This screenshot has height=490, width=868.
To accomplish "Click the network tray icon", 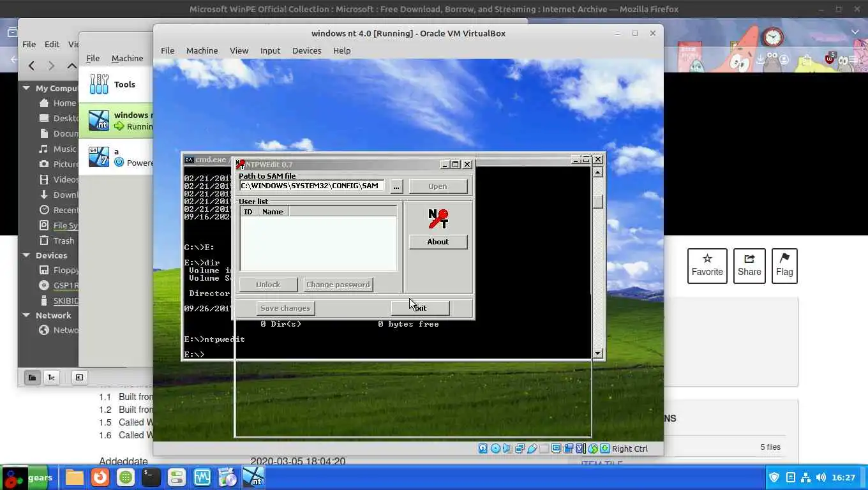I will coord(805,477).
